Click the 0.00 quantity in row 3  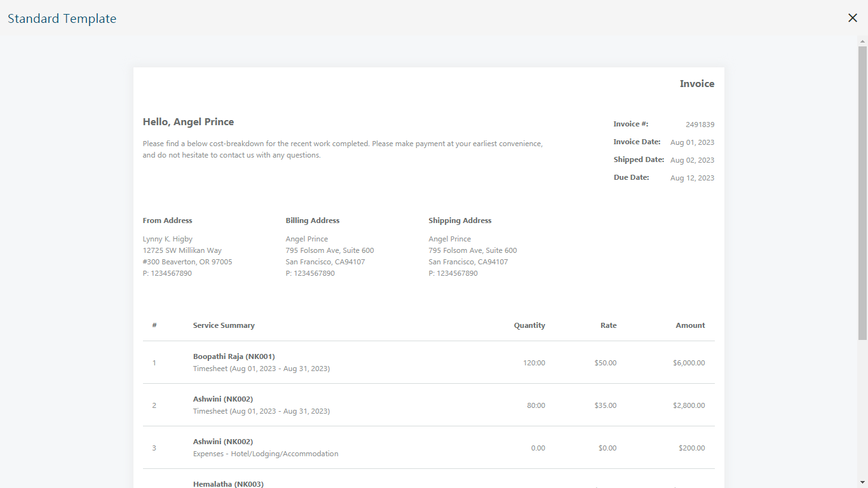(x=538, y=448)
